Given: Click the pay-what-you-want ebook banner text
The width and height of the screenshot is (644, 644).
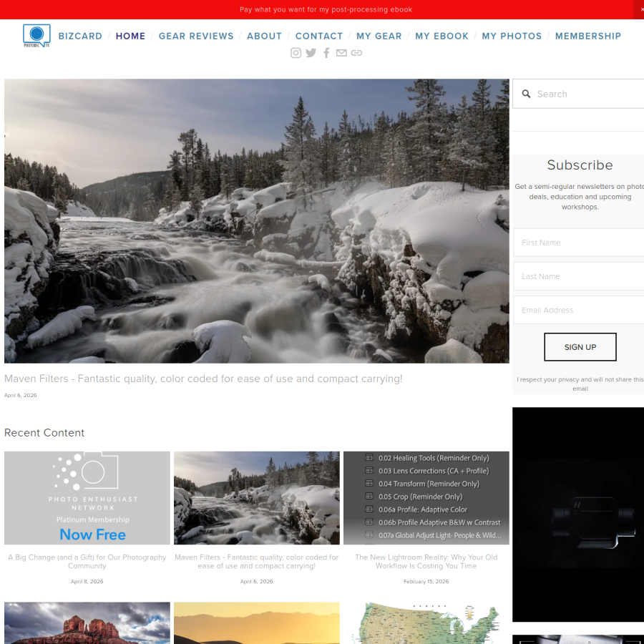Looking at the screenshot, I should point(326,9).
